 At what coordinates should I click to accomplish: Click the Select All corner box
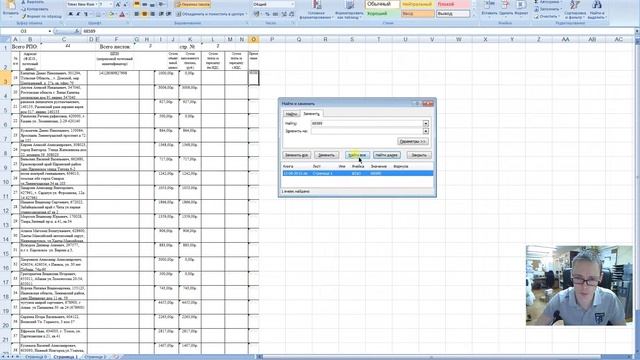coord(5,40)
